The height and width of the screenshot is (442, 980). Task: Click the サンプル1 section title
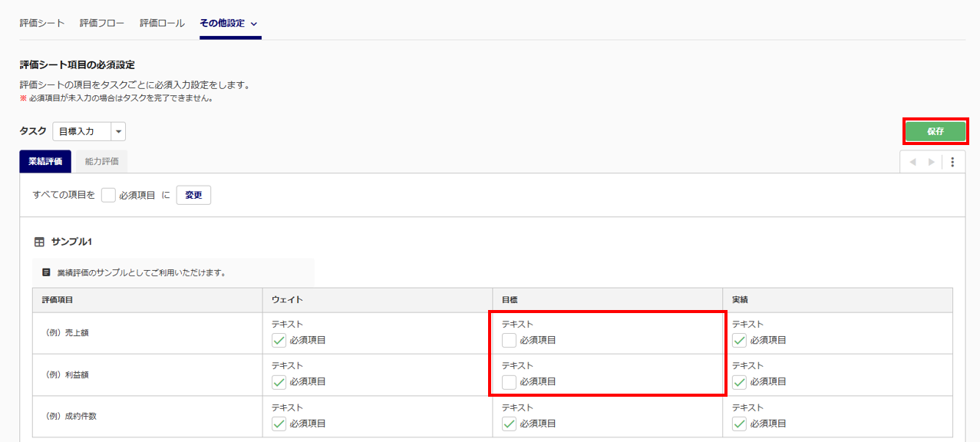(x=71, y=242)
